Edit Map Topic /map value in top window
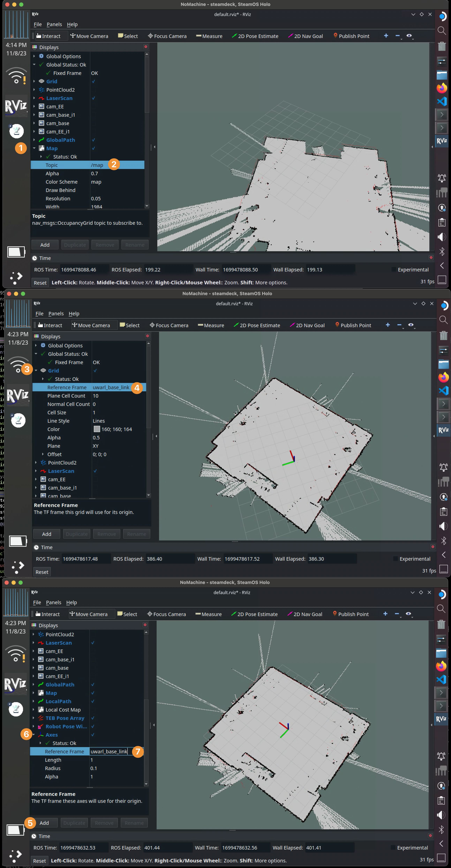The image size is (451, 868). (x=117, y=165)
